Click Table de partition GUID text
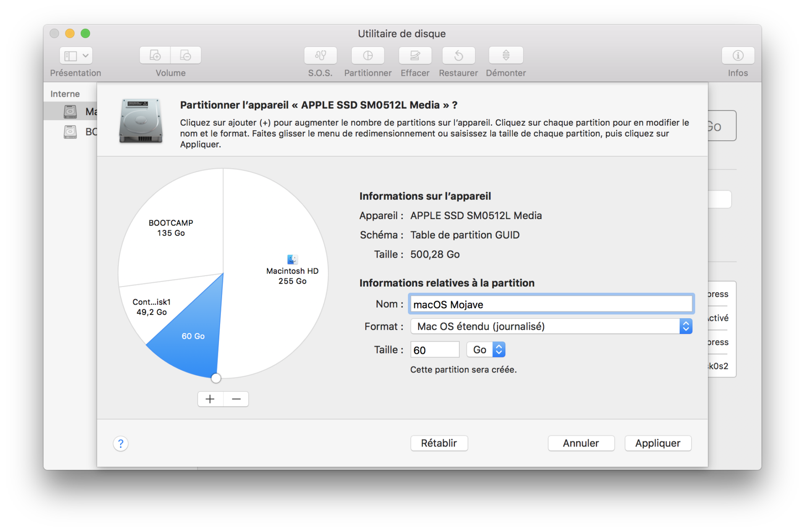Image resolution: width=805 pixels, height=532 pixels. 465,235
